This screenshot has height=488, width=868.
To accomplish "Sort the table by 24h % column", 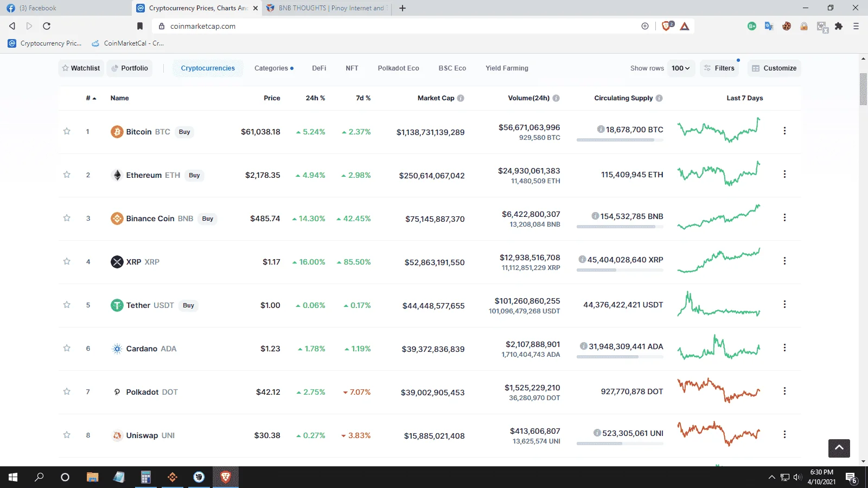I will click(315, 98).
